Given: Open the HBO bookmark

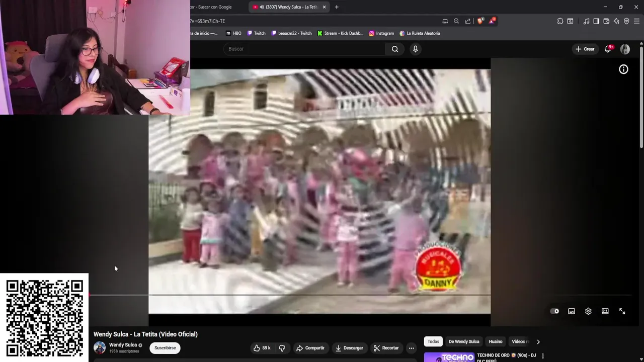Looking at the screenshot, I should (233, 33).
